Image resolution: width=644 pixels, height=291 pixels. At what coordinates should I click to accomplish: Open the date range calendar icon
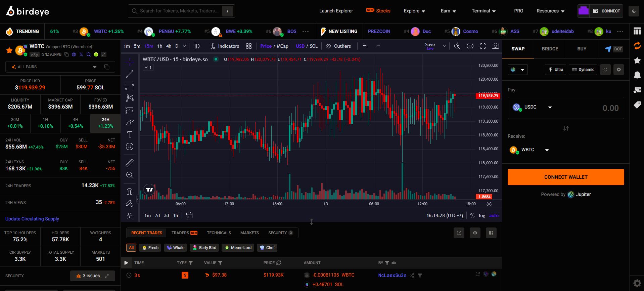[189, 215]
